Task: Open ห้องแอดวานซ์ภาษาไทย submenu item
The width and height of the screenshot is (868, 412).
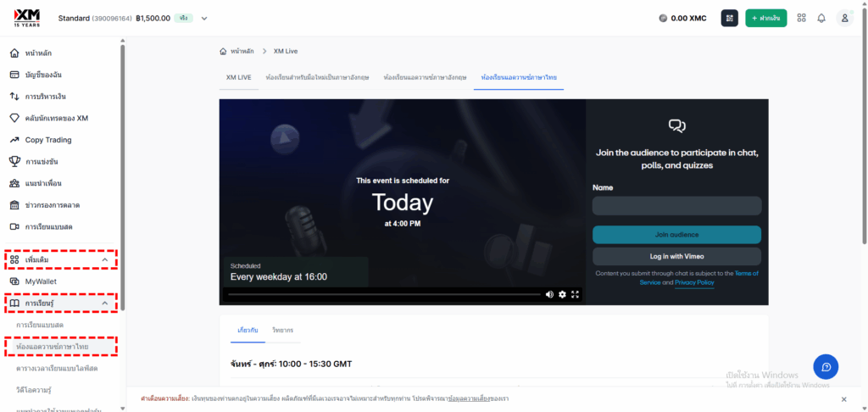Action: pos(53,346)
